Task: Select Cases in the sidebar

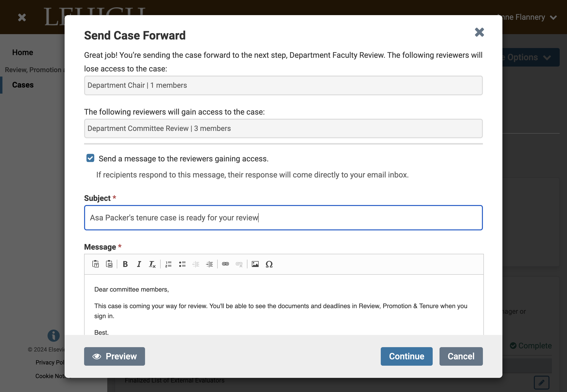Action: [x=23, y=85]
